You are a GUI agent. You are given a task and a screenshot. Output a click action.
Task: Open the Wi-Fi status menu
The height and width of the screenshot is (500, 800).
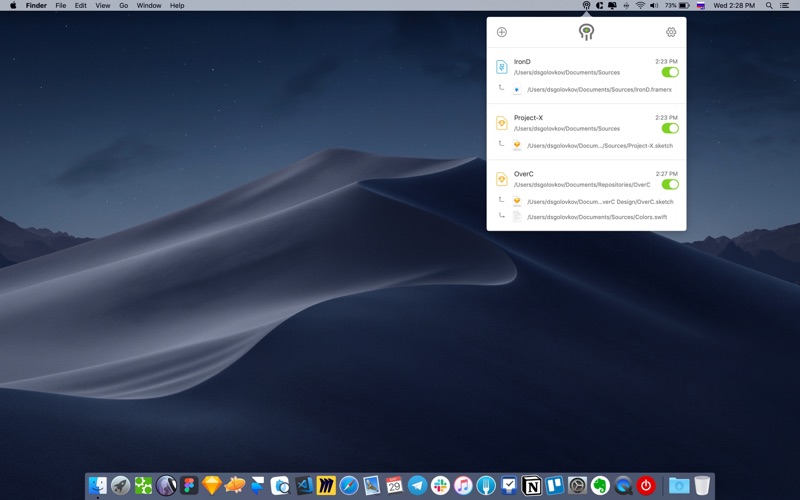pyautogui.click(x=640, y=6)
